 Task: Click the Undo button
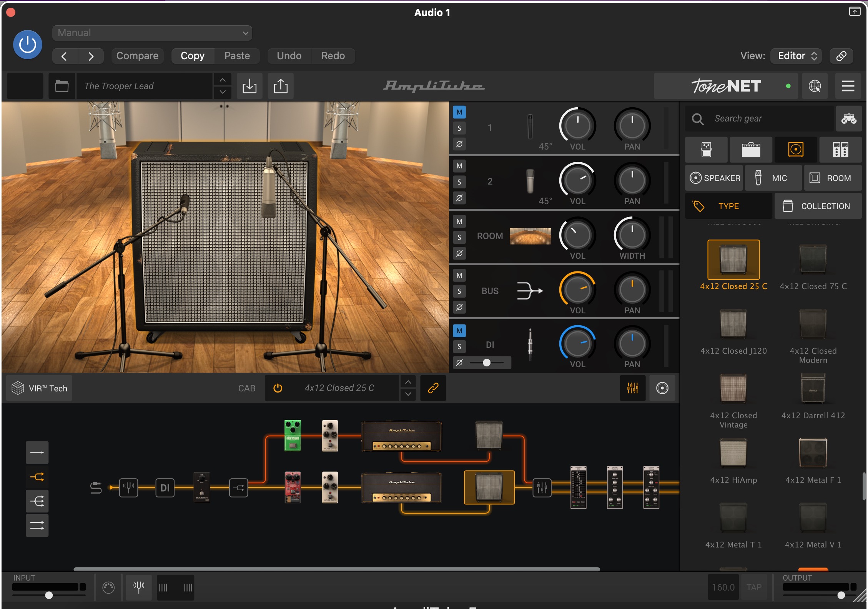(x=289, y=56)
